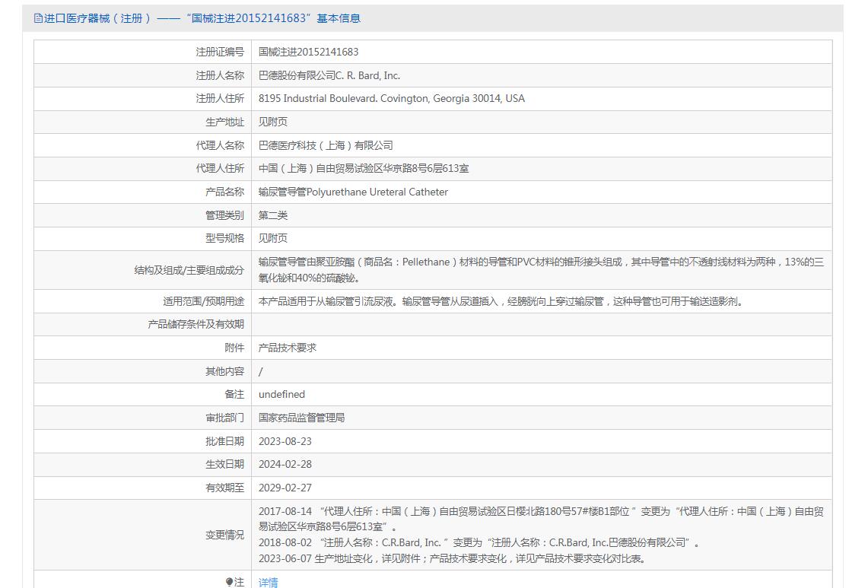Image resolution: width=868 pixels, height=588 pixels.
Task: Select registration number value 国械注进20152141683
Action: [308, 52]
